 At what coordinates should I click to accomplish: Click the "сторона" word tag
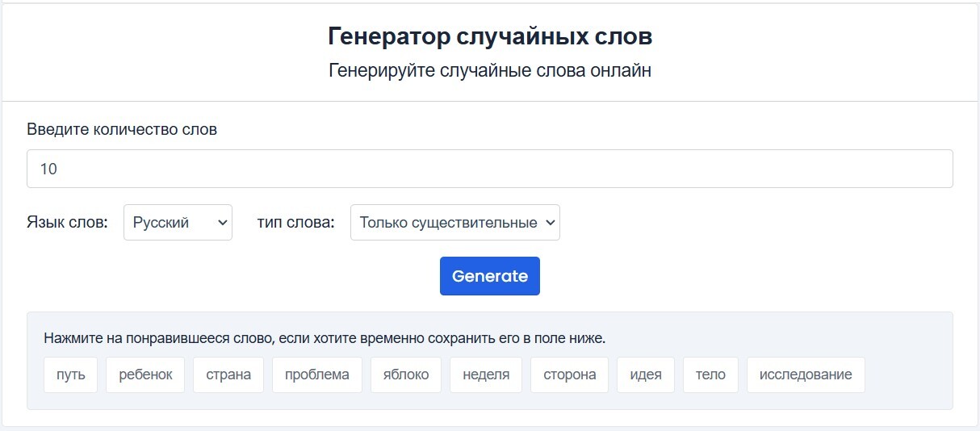click(570, 375)
